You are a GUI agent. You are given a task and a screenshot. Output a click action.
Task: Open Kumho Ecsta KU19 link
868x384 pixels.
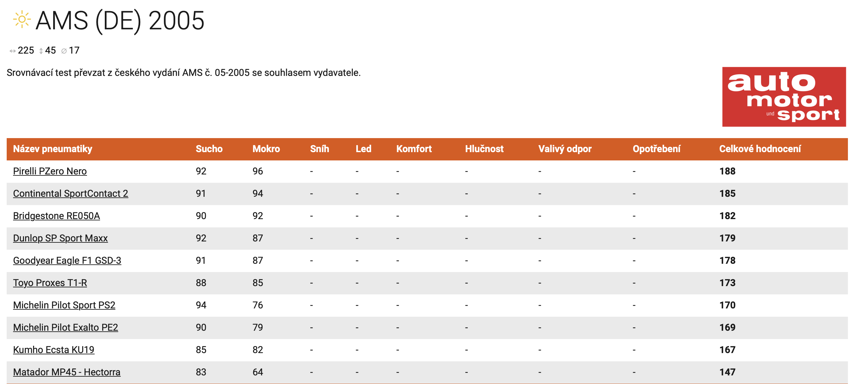54,350
